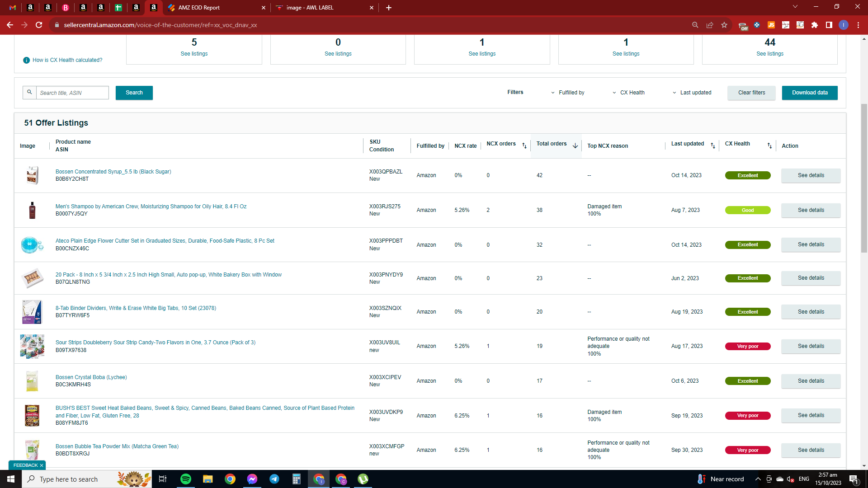The height and width of the screenshot is (488, 868).
Task: Open uTorrent from the taskbar
Action: [x=363, y=479]
